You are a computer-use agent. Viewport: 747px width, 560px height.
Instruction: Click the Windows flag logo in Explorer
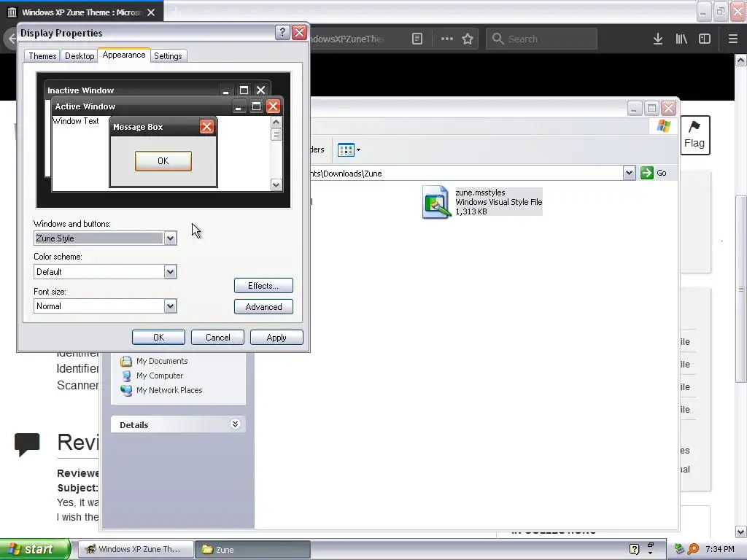pyautogui.click(x=664, y=126)
